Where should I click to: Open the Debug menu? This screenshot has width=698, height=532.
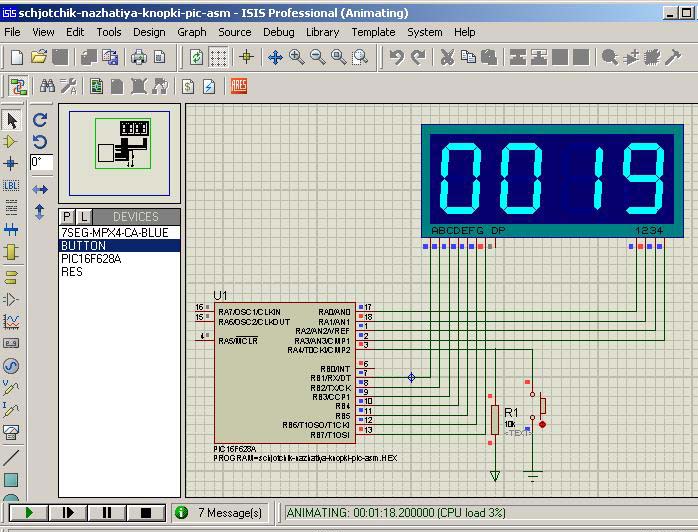pos(278,32)
